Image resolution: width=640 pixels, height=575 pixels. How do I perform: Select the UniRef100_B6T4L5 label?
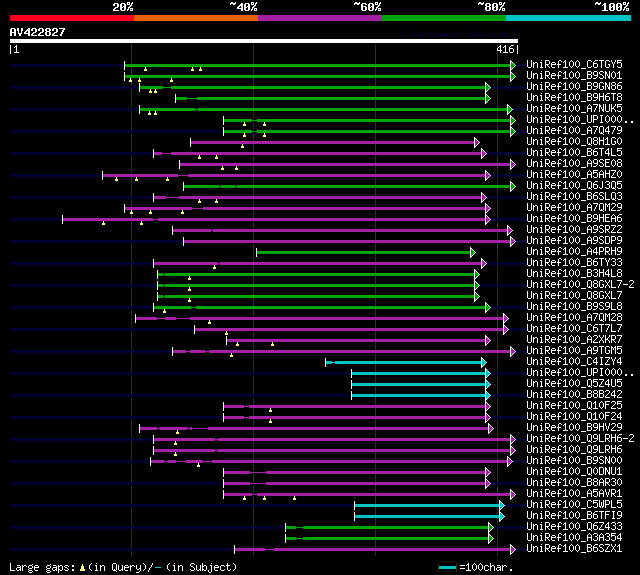(x=574, y=153)
